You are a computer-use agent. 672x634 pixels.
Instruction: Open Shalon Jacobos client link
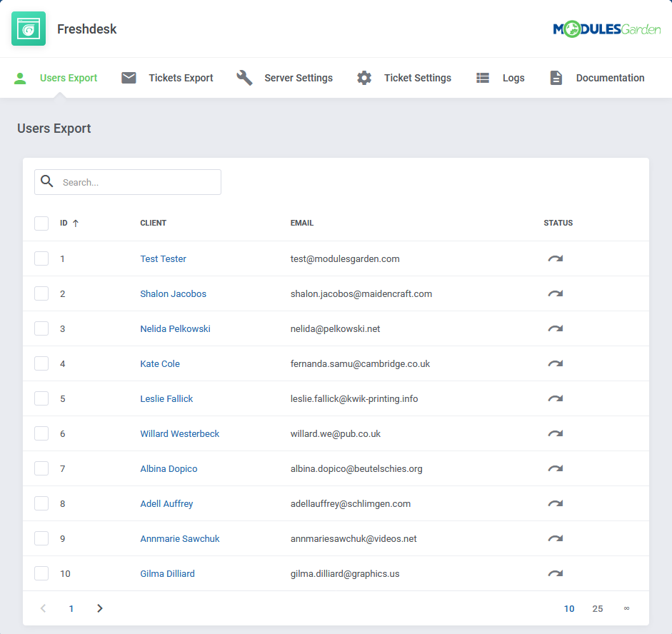[x=173, y=294]
